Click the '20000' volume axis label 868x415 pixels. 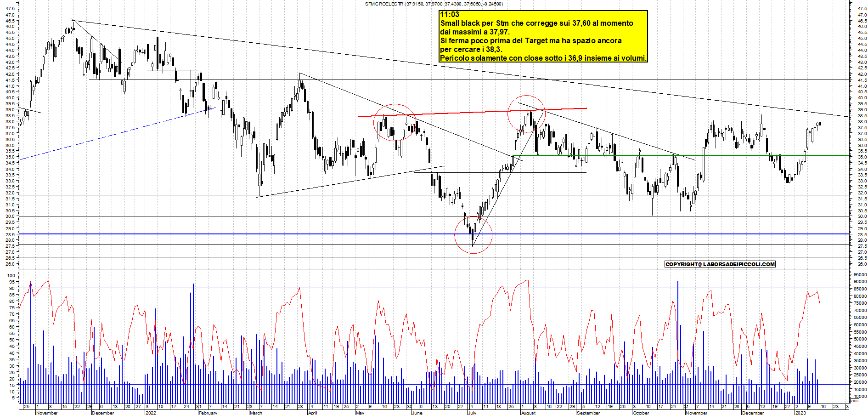tap(860, 382)
